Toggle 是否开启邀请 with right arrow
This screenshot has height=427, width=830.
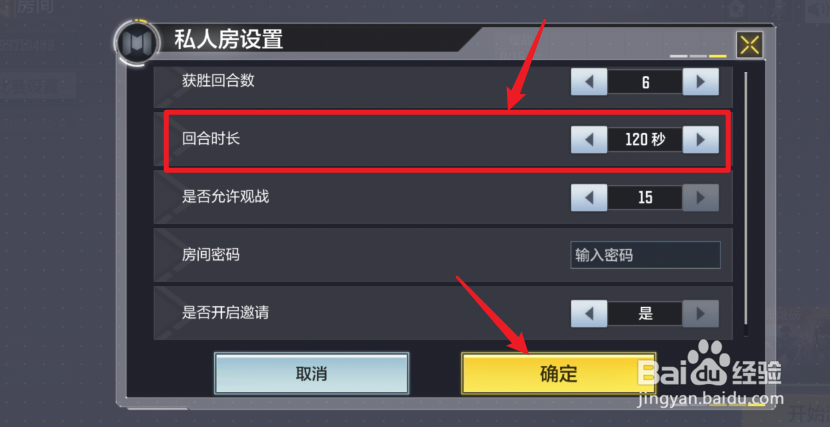point(700,314)
